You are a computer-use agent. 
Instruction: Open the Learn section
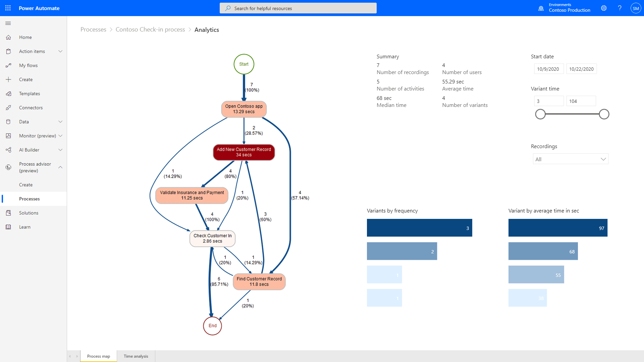[x=25, y=227]
